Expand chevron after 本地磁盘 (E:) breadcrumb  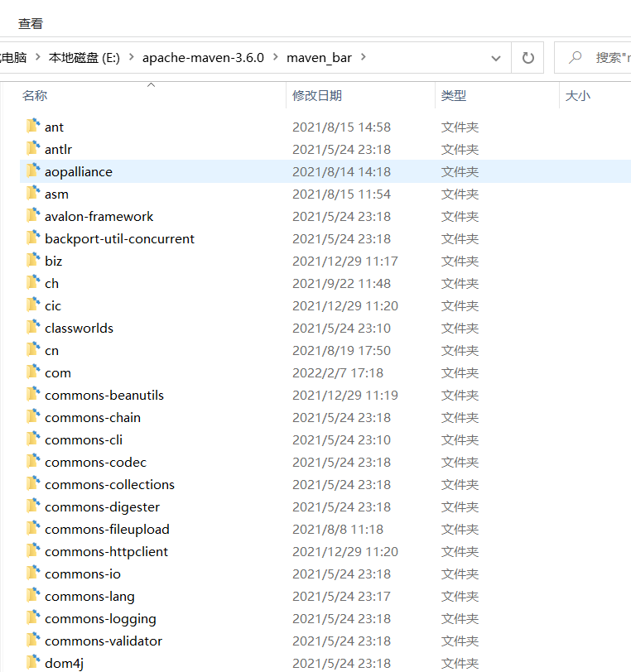(132, 57)
